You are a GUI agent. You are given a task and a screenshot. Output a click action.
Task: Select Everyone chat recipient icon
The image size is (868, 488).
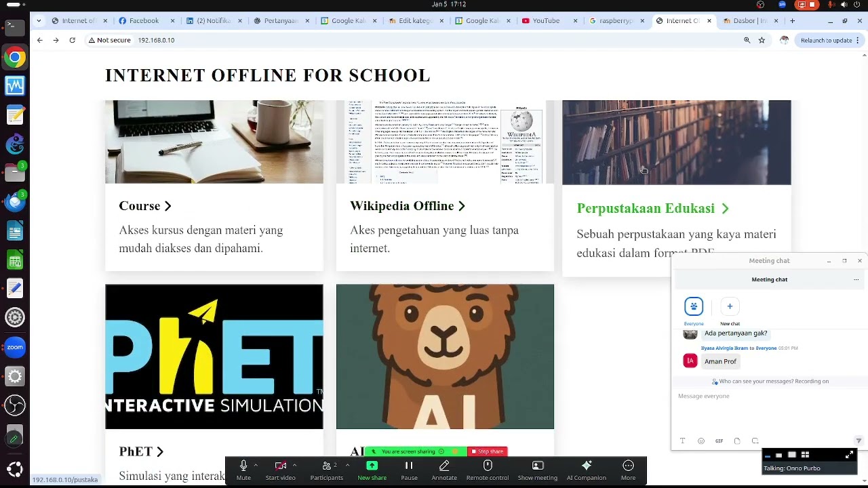pyautogui.click(x=694, y=306)
